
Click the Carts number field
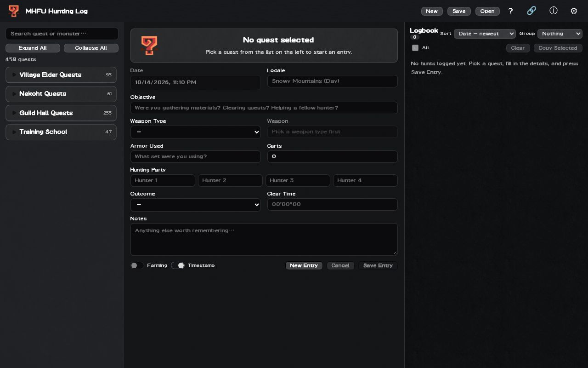pyautogui.click(x=333, y=156)
